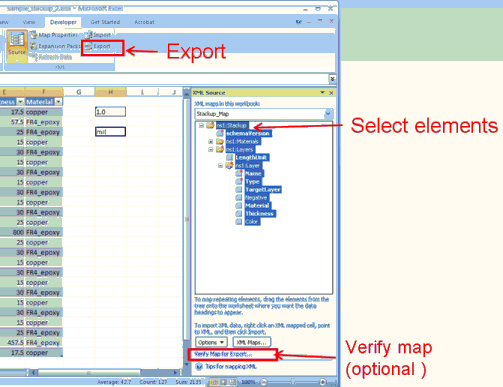Viewport: 503px width, 387px height.
Task: Select the ns1:Materials element
Action: point(243,141)
